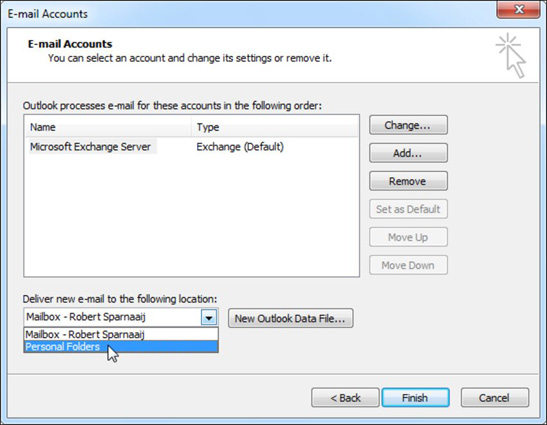Click the cursor wizard icon in the header
Screen dimensions: 547x425
click(x=511, y=55)
